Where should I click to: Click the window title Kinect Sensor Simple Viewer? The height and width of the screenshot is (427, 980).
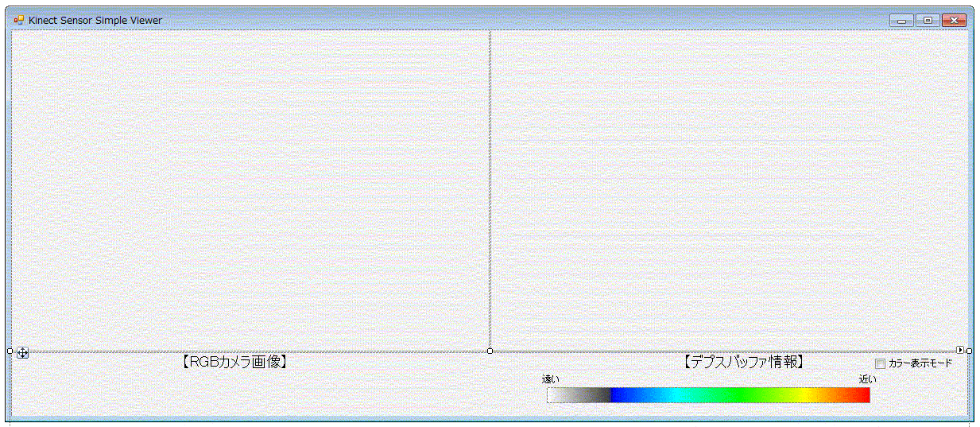pos(95,20)
